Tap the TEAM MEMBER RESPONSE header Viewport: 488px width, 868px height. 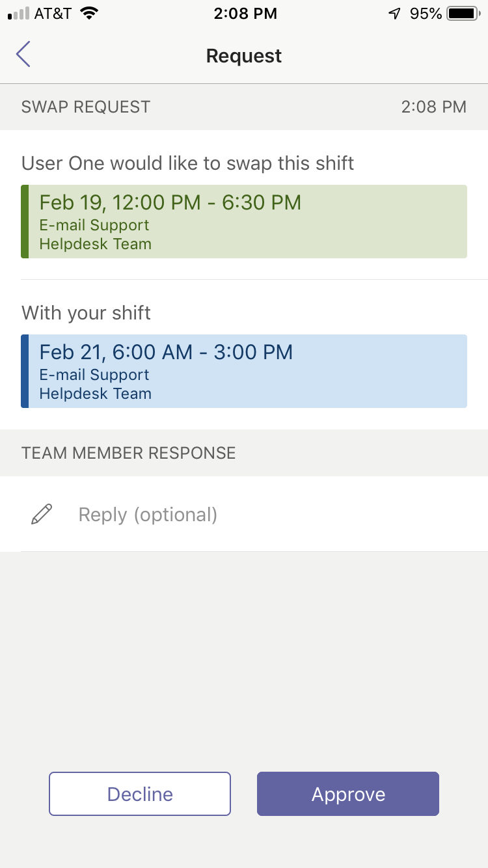click(x=129, y=453)
